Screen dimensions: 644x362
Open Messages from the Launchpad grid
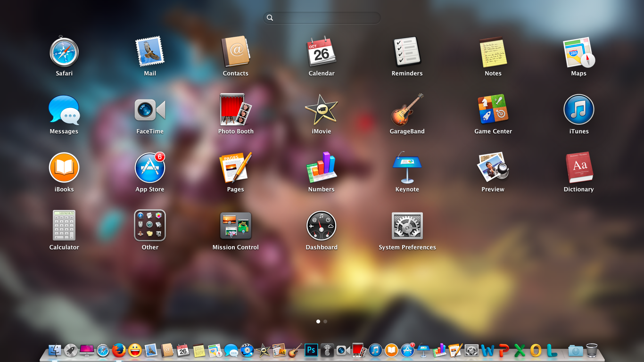(64, 110)
